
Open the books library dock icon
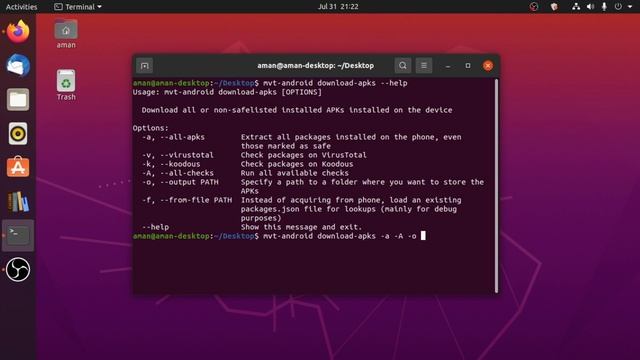point(18,202)
